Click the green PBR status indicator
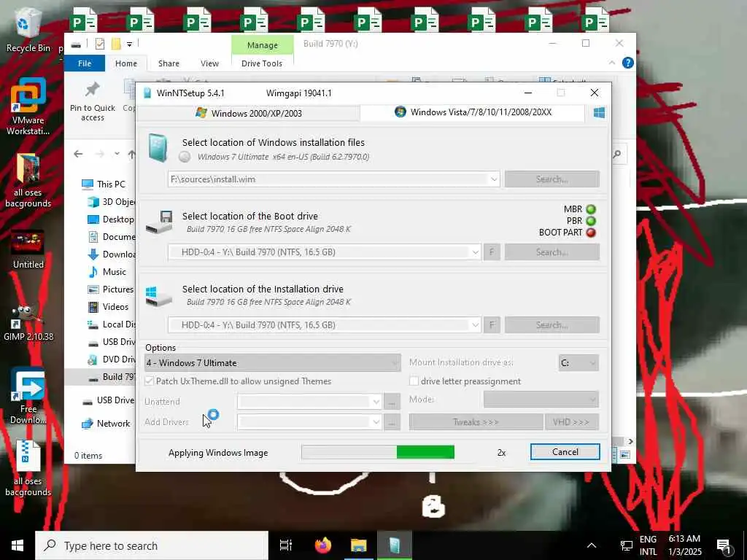The image size is (747, 560). (591, 221)
